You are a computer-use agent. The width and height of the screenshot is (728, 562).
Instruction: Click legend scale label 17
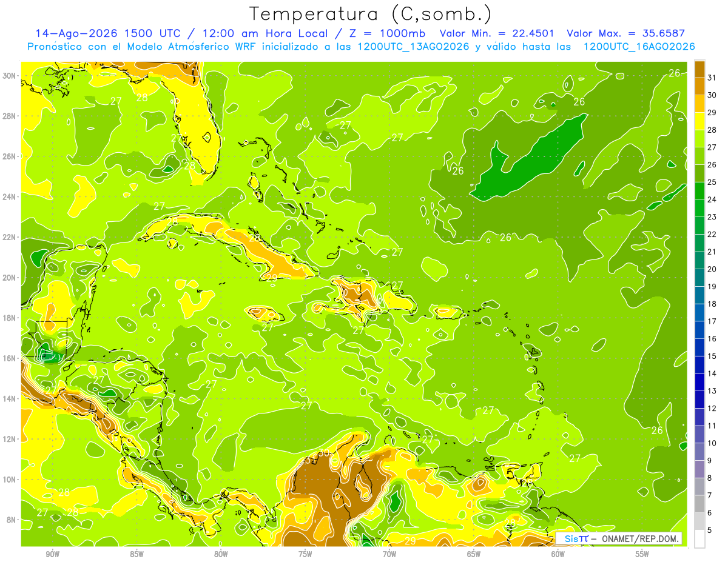[x=712, y=321]
